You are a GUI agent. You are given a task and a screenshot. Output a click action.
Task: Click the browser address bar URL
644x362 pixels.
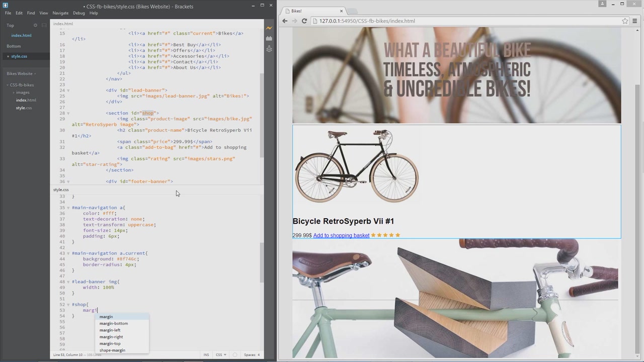click(367, 21)
